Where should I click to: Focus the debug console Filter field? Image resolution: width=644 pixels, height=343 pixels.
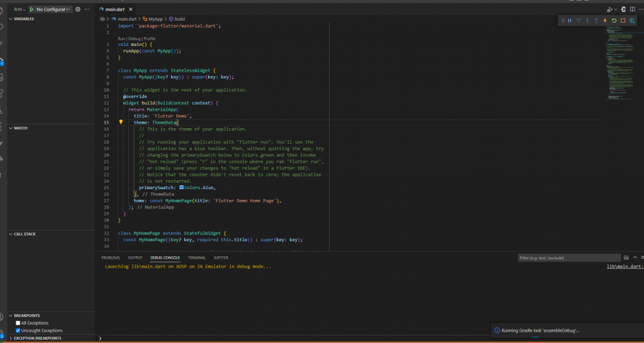point(569,258)
